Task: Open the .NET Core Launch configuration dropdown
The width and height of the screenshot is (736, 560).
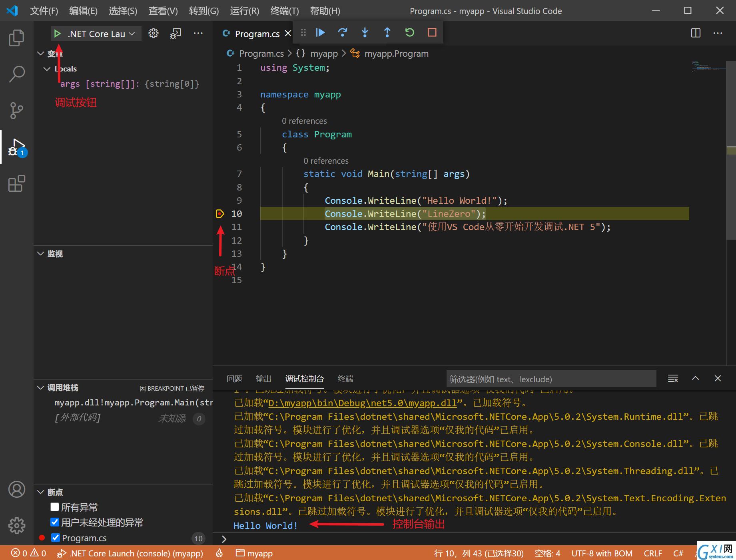Action: (102, 34)
